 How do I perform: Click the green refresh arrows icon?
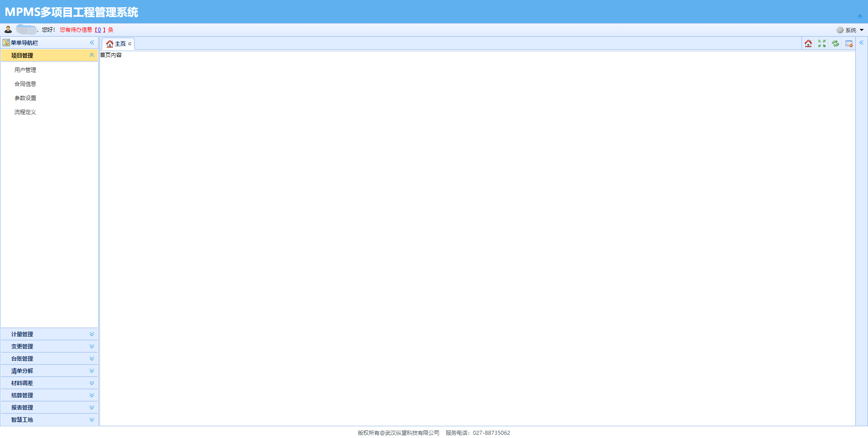tap(835, 43)
